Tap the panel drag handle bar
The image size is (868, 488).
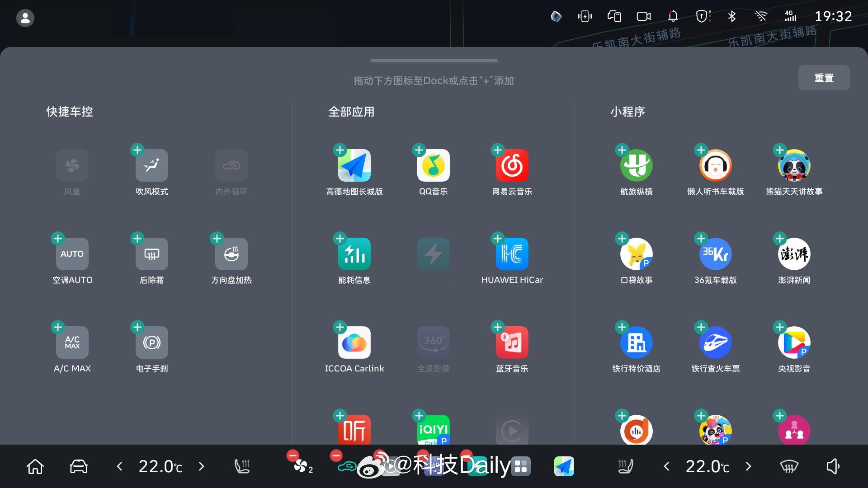[x=434, y=61]
